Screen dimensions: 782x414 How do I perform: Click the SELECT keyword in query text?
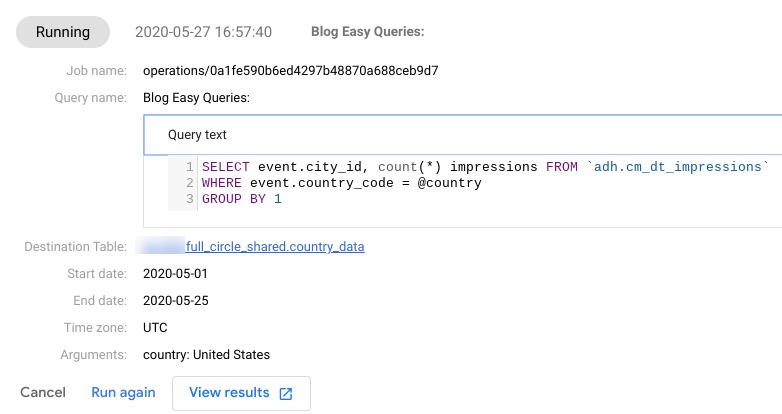pyautogui.click(x=225, y=167)
